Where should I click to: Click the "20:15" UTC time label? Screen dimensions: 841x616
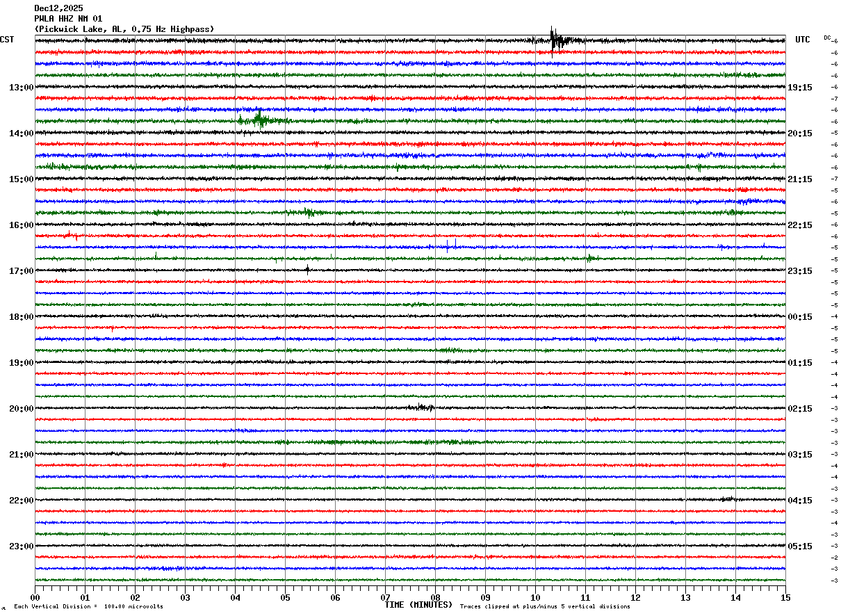tap(799, 133)
